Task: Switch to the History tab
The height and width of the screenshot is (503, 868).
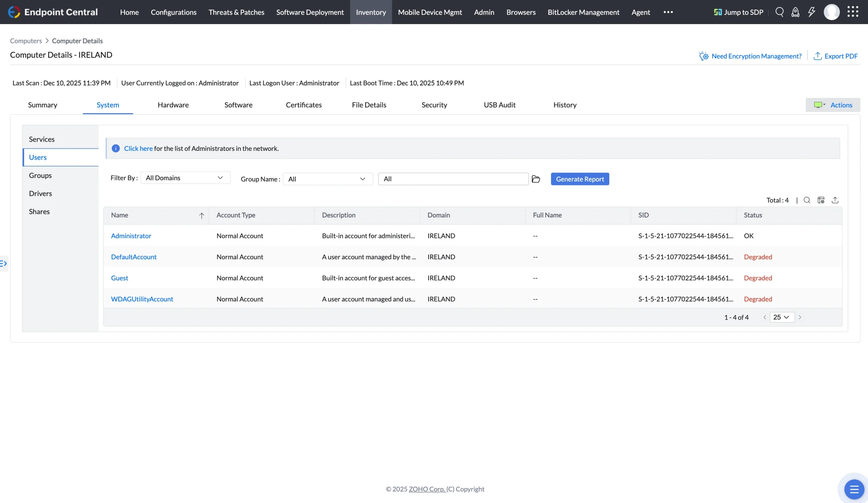Action: pos(565,105)
